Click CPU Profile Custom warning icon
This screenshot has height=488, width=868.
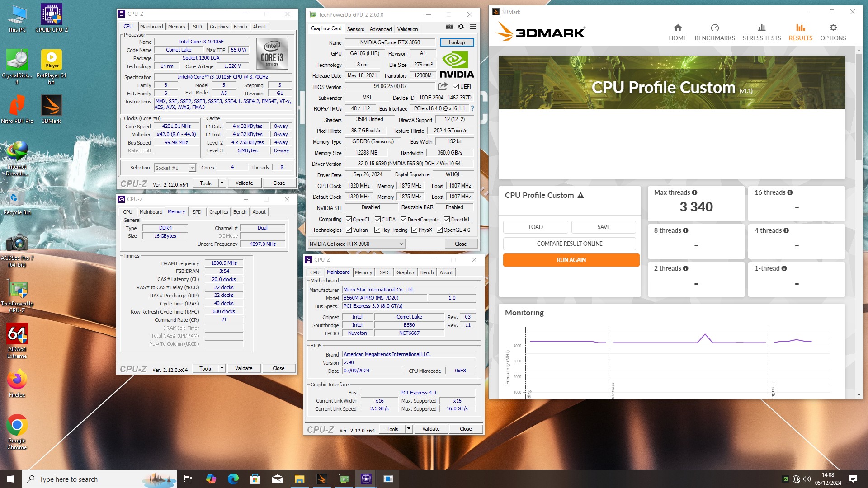tap(580, 196)
